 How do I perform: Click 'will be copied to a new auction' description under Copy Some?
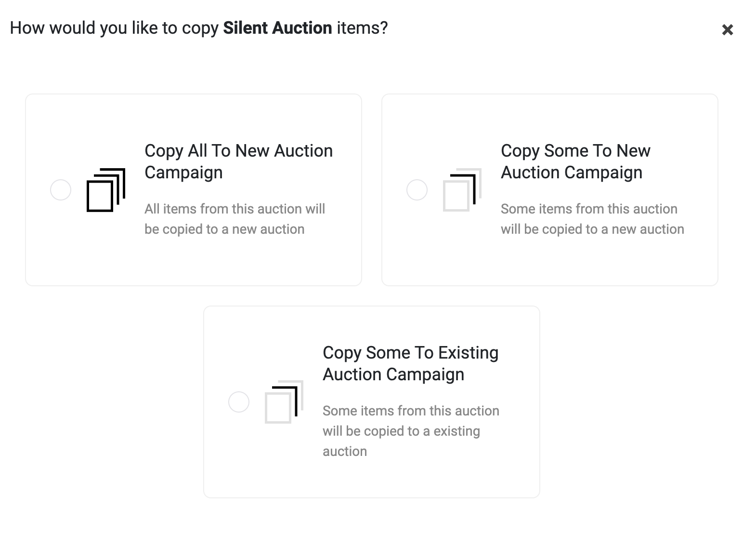[x=592, y=229]
